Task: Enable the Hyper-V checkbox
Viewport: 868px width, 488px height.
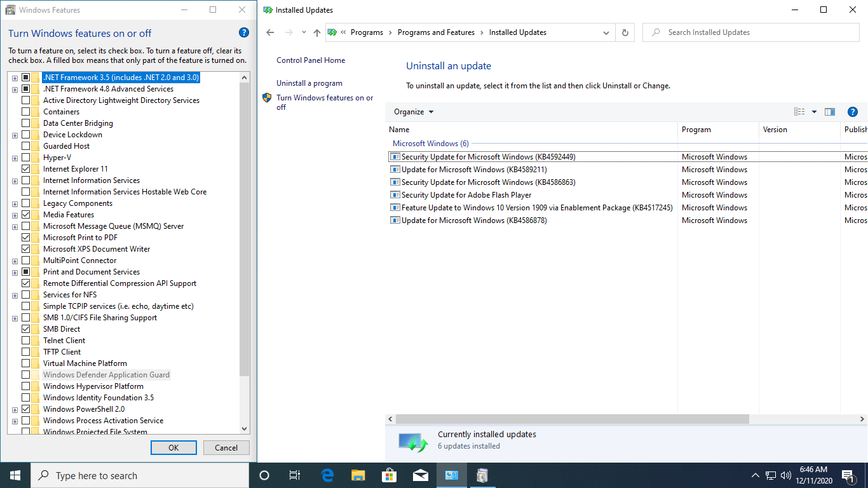Action: click(25, 158)
